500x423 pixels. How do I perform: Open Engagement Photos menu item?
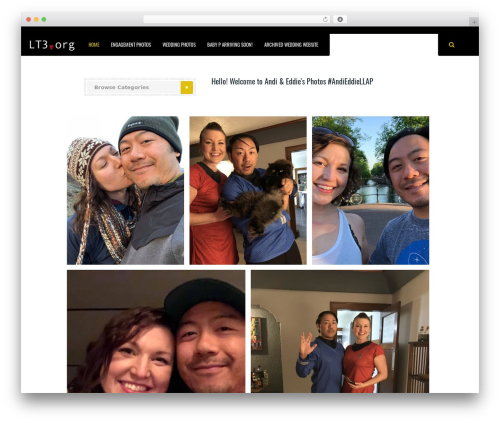(x=131, y=45)
